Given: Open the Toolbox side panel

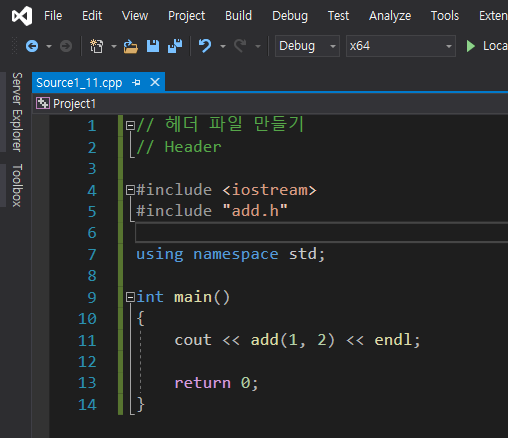Looking at the screenshot, I should [17, 185].
